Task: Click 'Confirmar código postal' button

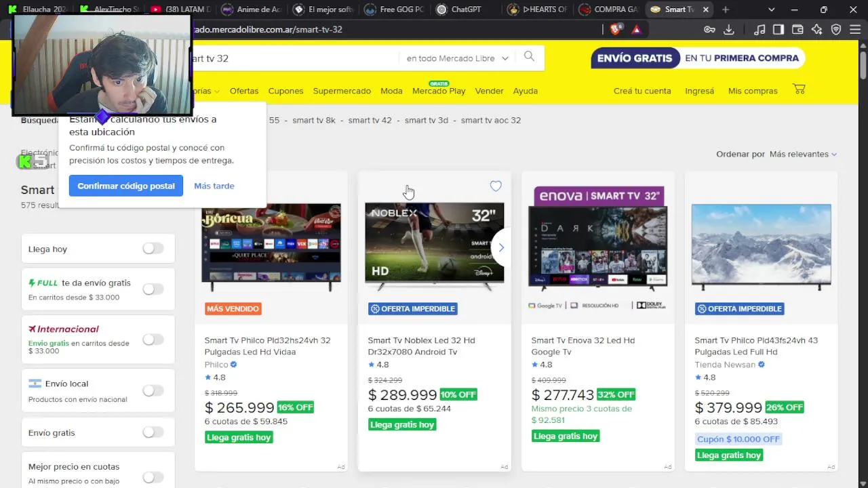Action: tap(126, 186)
